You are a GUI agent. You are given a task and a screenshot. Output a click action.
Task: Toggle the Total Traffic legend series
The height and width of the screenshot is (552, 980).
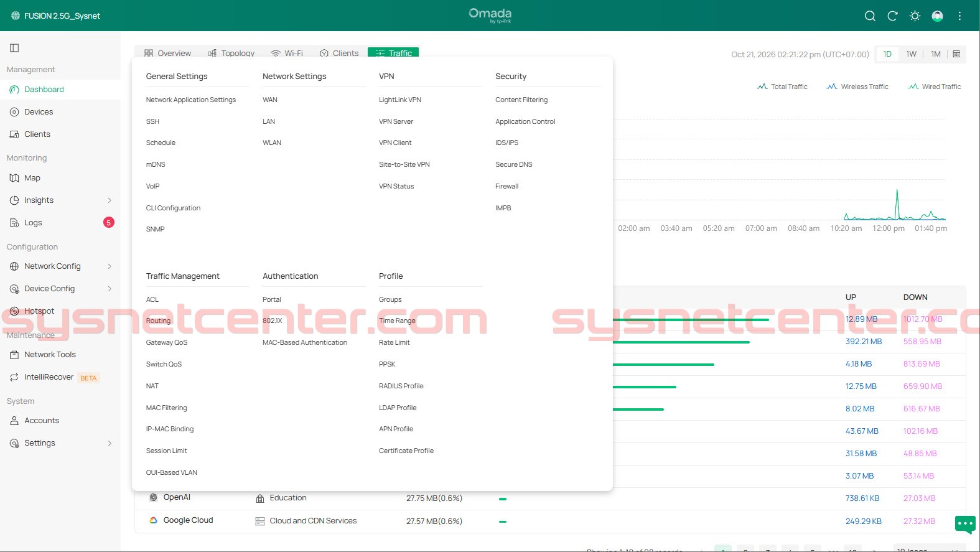tap(782, 87)
